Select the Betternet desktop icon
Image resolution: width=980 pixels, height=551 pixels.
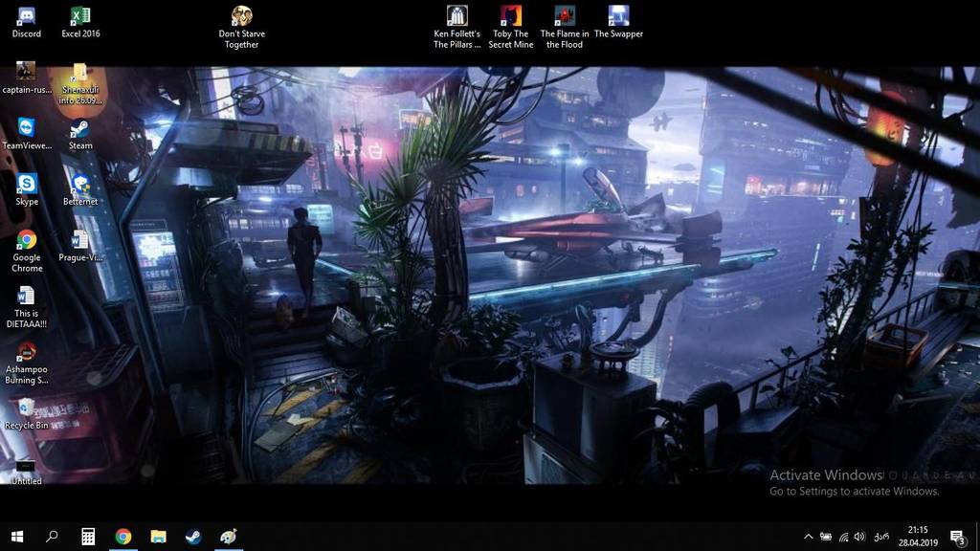tap(80, 190)
